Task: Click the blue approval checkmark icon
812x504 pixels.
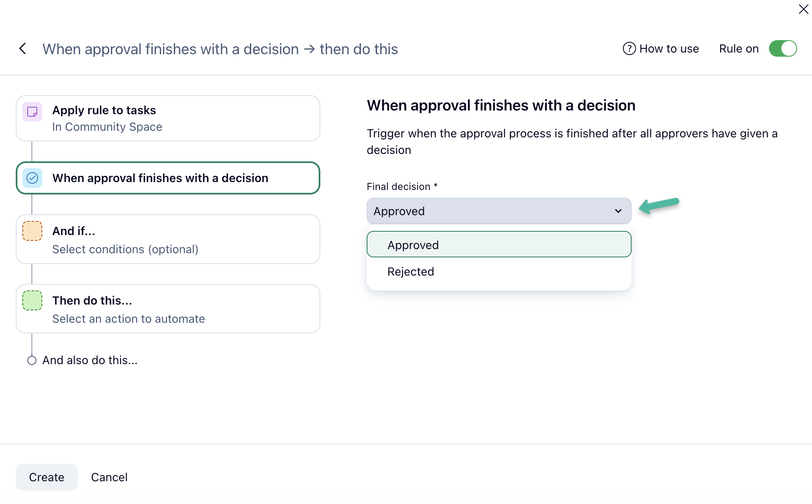Action: tap(32, 178)
